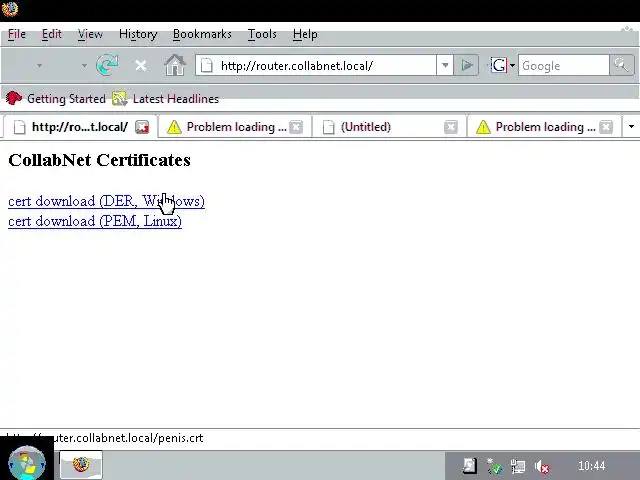The image size is (640, 480).
Task: Close the first Problem loading tab
Action: click(296, 127)
